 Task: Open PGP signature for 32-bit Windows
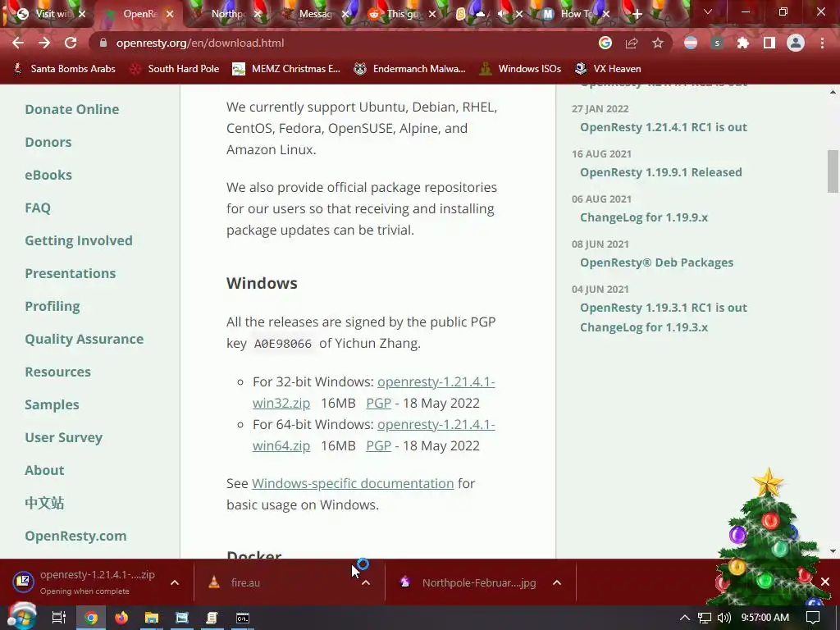pos(378,403)
